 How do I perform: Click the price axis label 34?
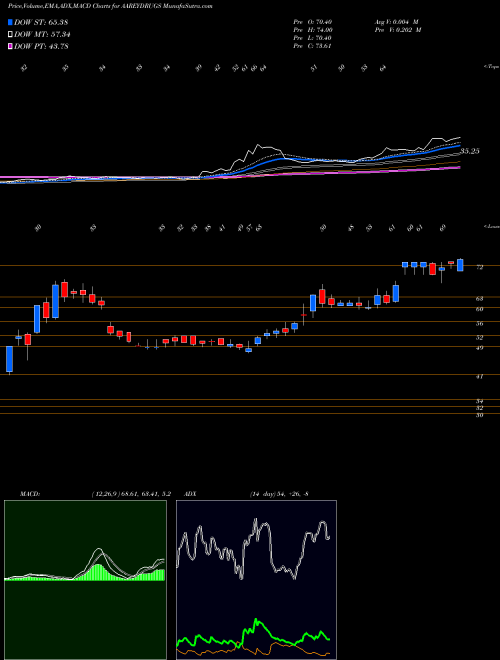click(479, 402)
